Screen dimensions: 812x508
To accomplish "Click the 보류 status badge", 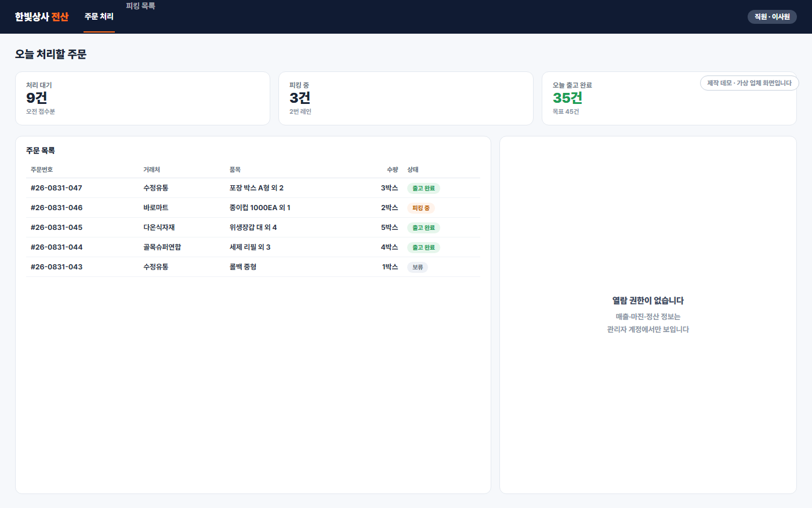I will click(x=418, y=267).
